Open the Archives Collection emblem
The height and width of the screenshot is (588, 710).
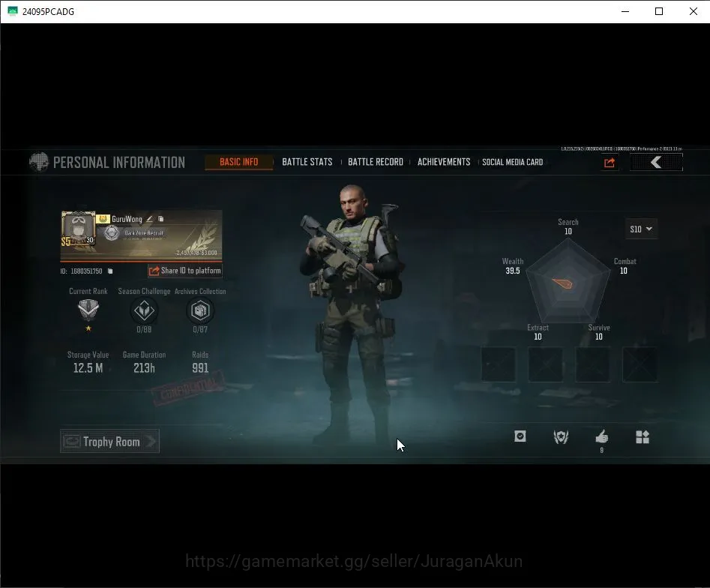click(x=200, y=310)
